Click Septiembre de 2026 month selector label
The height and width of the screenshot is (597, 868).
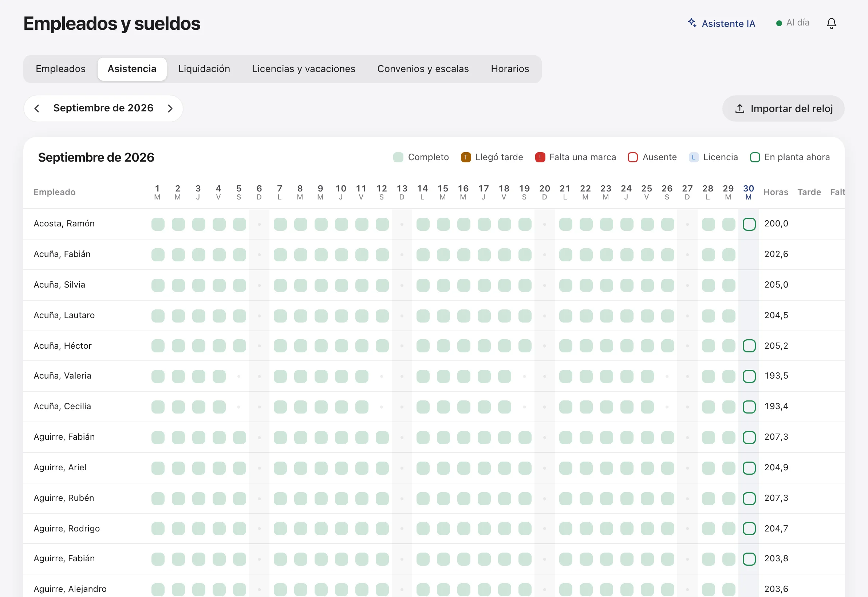[103, 108]
